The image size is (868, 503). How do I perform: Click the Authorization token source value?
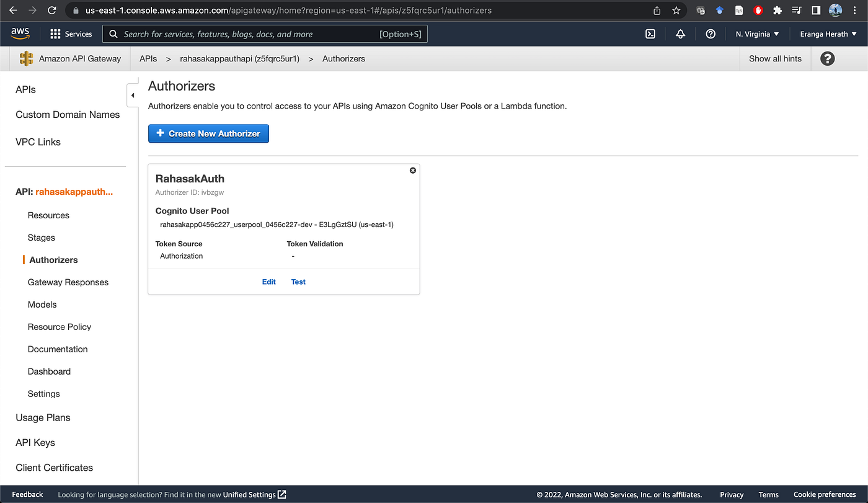181,256
